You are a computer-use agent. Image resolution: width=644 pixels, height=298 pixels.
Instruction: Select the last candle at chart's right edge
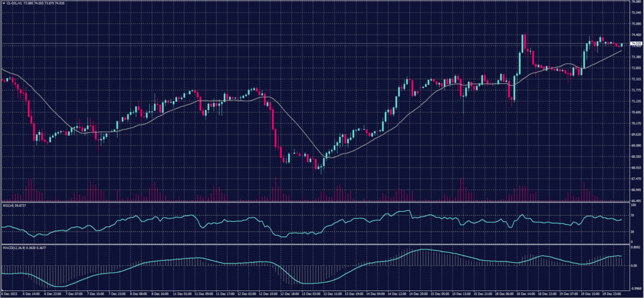pos(622,45)
